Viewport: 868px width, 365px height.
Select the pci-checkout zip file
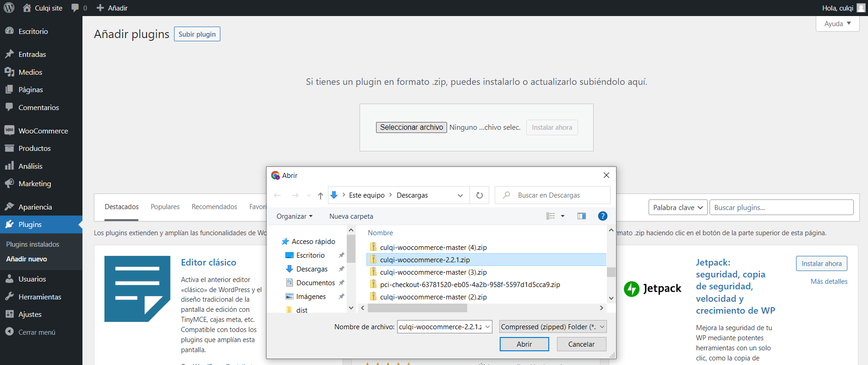tap(470, 284)
